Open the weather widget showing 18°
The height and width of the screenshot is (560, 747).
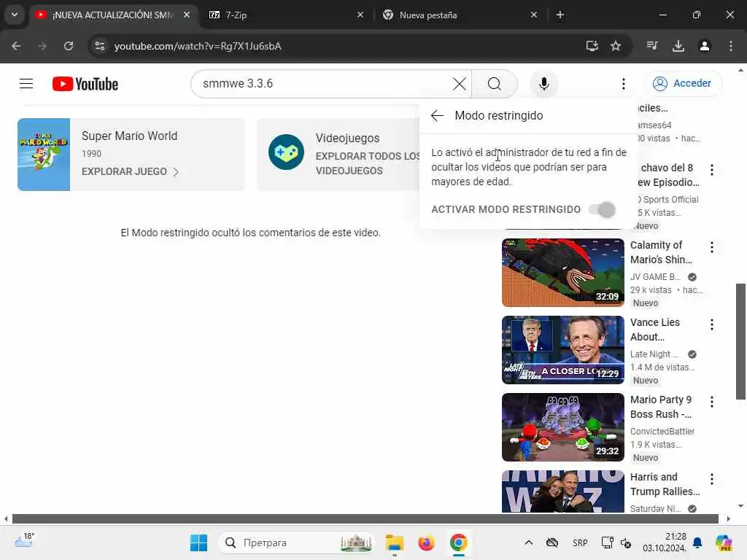[24, 540]
